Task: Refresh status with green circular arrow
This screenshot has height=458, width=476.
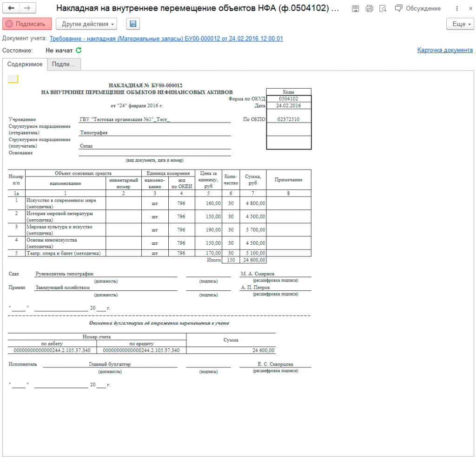Action: coord(79,50)
